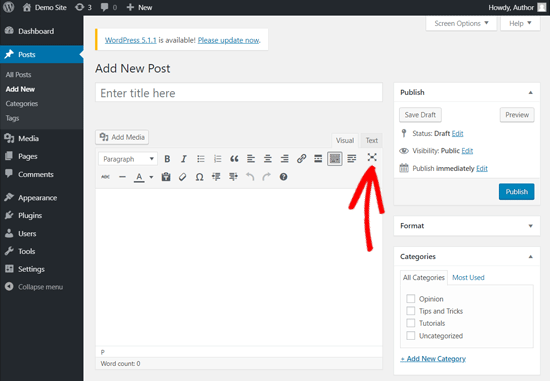Clear formatting with eraser icon

pos(182,177)
